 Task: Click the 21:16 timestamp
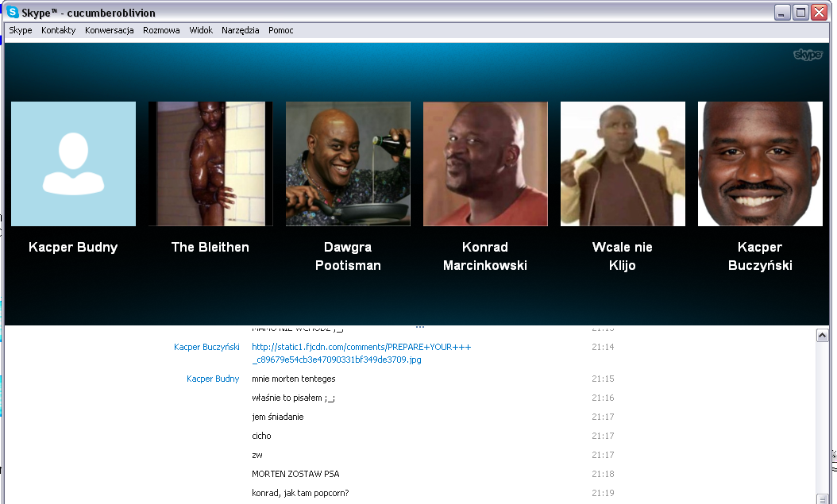click(x=603, y=398)
